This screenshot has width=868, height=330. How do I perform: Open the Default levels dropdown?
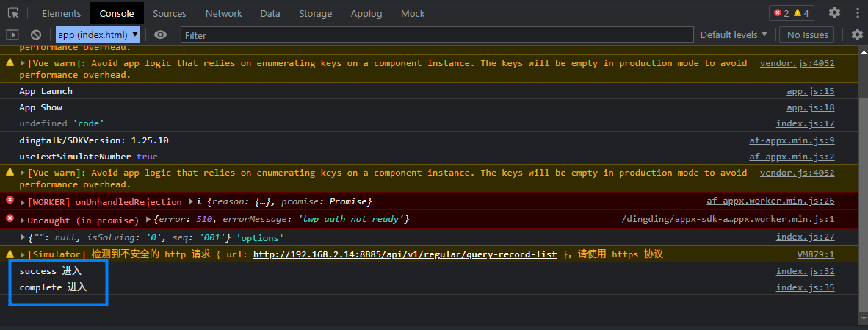pyautogui.click(x=734, y=35)
